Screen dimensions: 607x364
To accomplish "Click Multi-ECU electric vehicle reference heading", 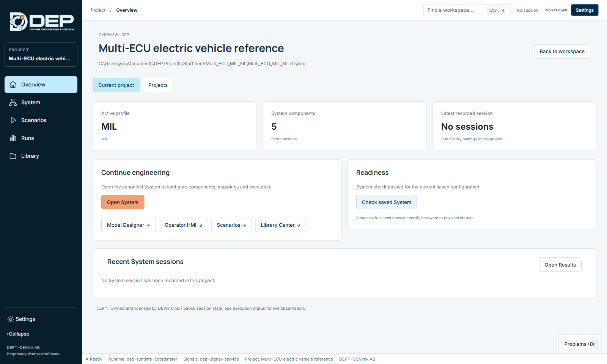I will click(x=191, y=48).
